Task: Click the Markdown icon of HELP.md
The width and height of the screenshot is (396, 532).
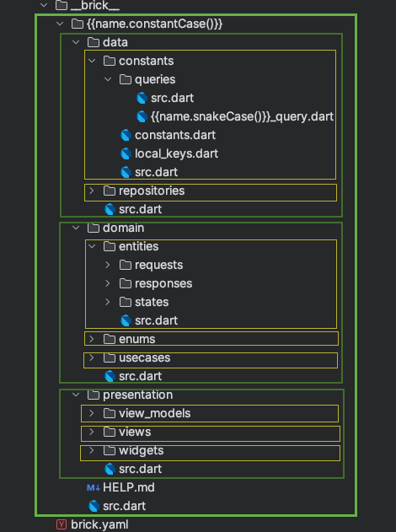Action: coord(94,487)
